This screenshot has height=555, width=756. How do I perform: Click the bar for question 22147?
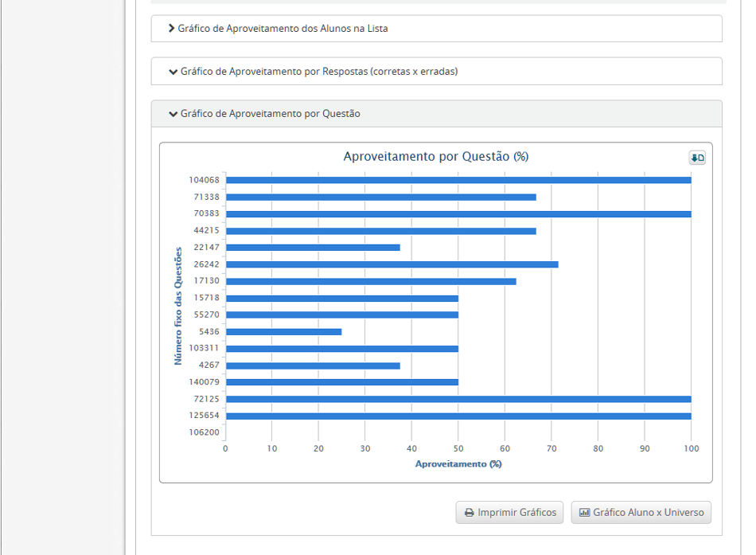pyautogui.click(x=313, y=248)
